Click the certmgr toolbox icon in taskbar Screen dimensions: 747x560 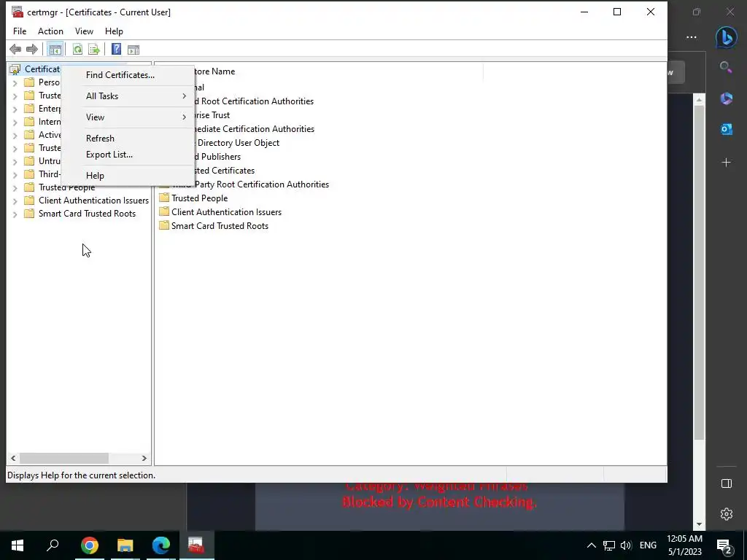(x=196, y=545)
